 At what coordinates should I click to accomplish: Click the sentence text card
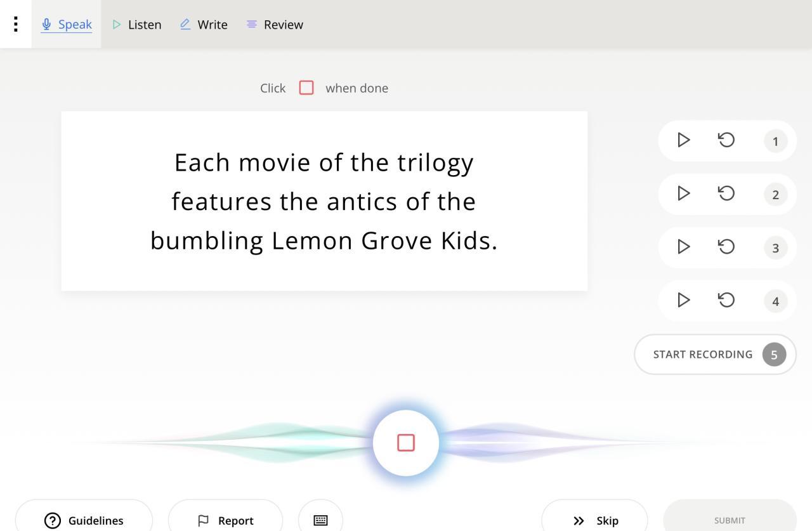click(324, 201)
